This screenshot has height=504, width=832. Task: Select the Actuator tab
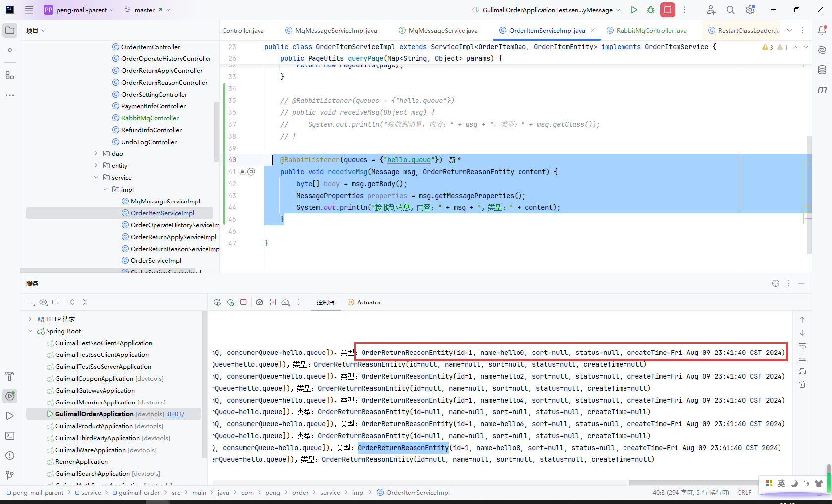click(x=364, y=302)
